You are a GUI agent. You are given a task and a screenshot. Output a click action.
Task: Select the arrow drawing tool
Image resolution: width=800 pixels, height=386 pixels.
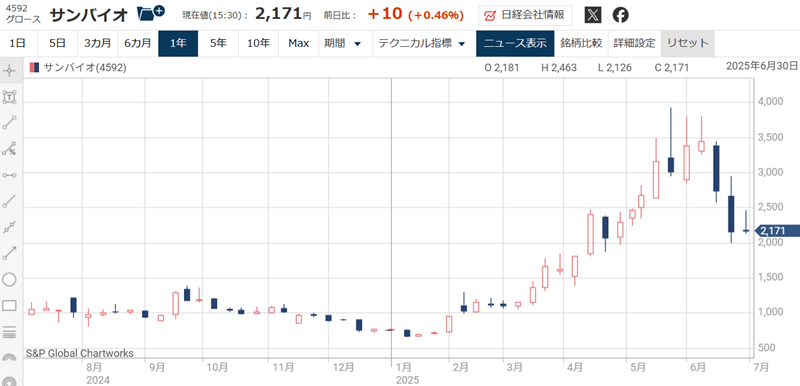click(10, 253)
